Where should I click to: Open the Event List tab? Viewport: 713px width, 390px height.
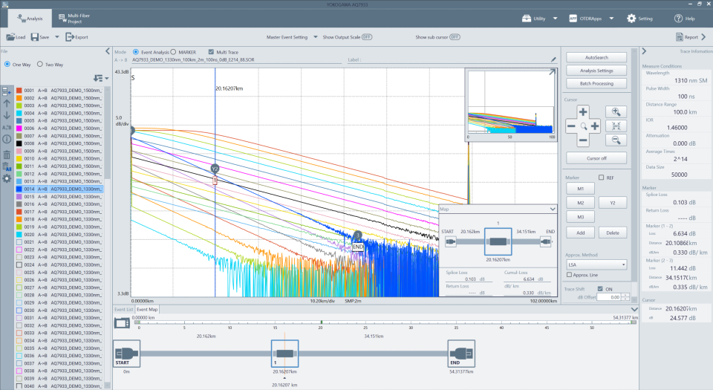124,309
